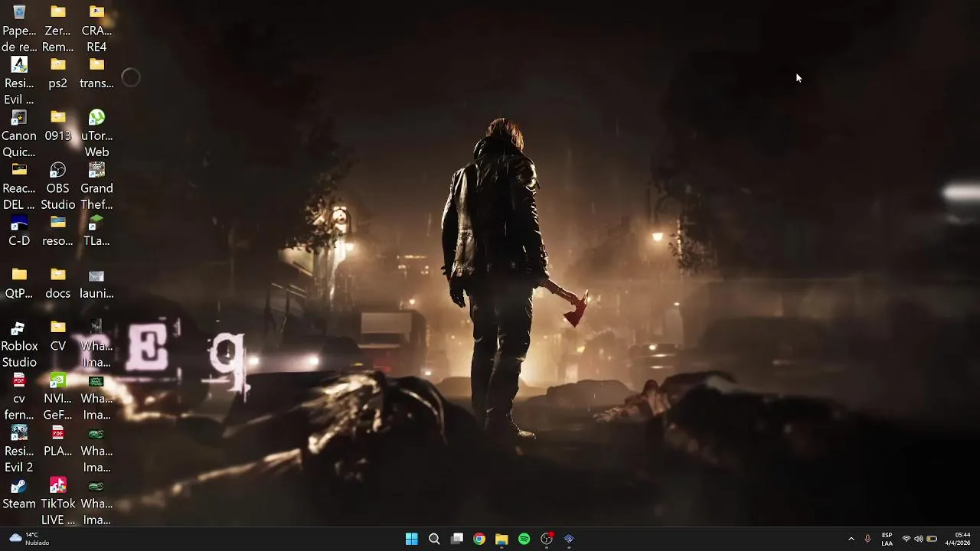Image resolution: width=980 pixels, height=551 pixels.
Task: Open the CRA... RE4 folder on desktop
Action: (96, 29)
